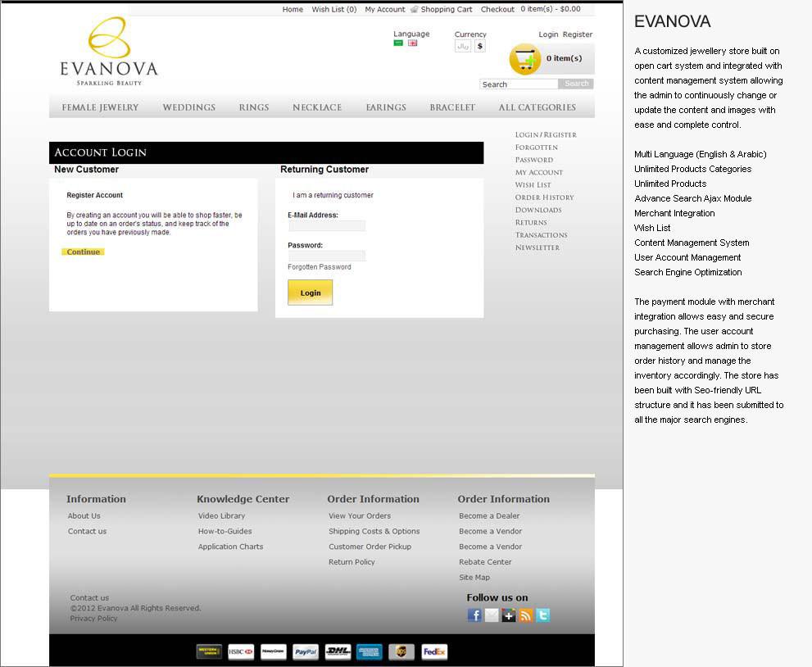Click the American Express logo
812x667 pixels.
click(x=370, y=651)
